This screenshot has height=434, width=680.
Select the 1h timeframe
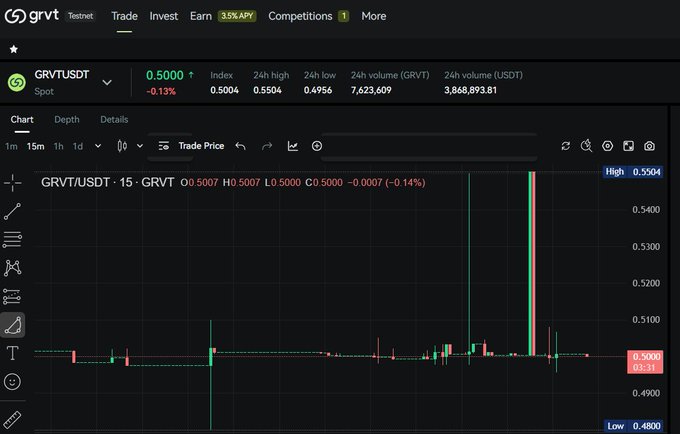[x=59, y=146]
